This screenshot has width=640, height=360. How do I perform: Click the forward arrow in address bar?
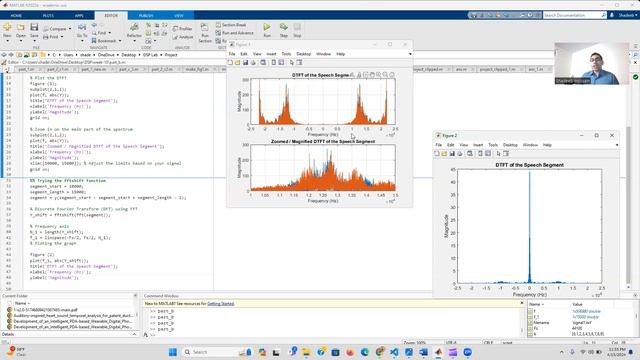click(11, 55)
